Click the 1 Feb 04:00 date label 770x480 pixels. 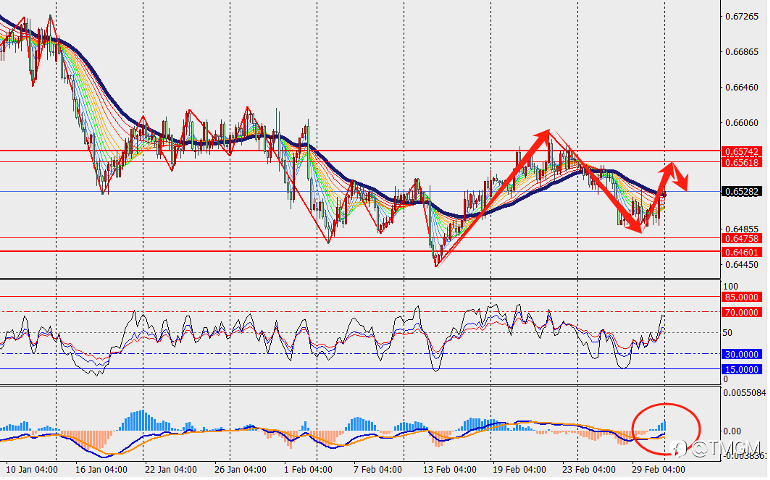pyautogui.click(x=308, y=470)
